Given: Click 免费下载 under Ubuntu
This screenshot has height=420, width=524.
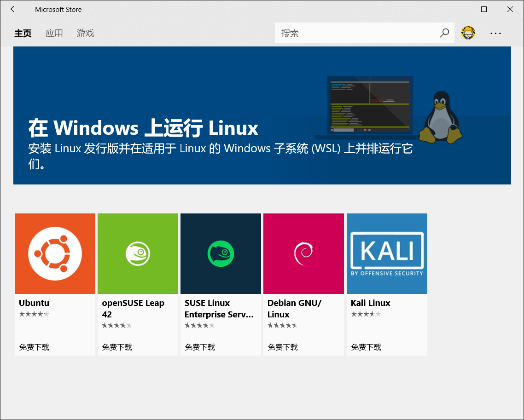Looking at the screenshot, I should pyautogui.click(x=34, y=347).
